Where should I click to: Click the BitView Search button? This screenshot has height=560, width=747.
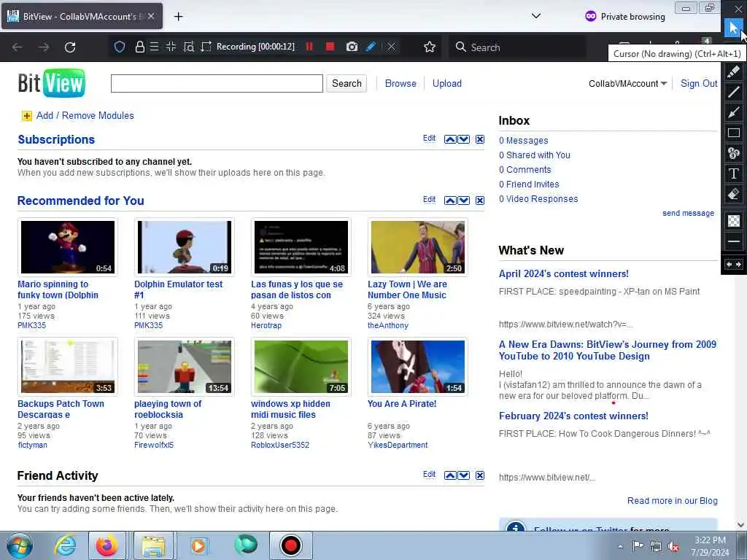[x=347, y=83]
